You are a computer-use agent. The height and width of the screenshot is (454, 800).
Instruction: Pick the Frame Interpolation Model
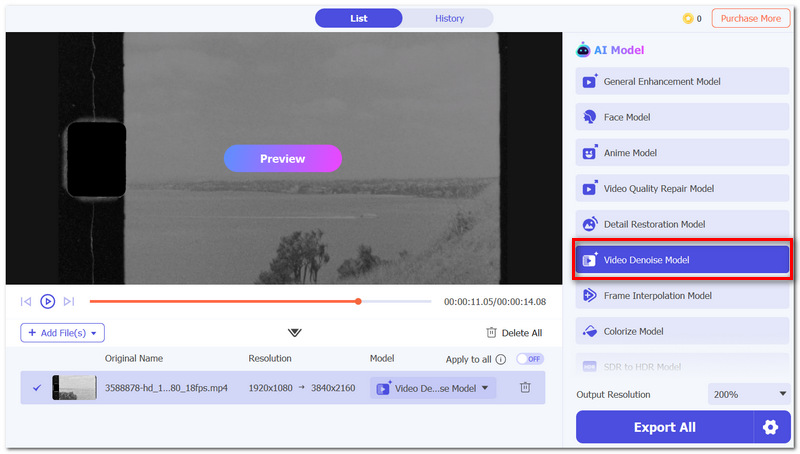pyautogui.click(x=682, y=296)
